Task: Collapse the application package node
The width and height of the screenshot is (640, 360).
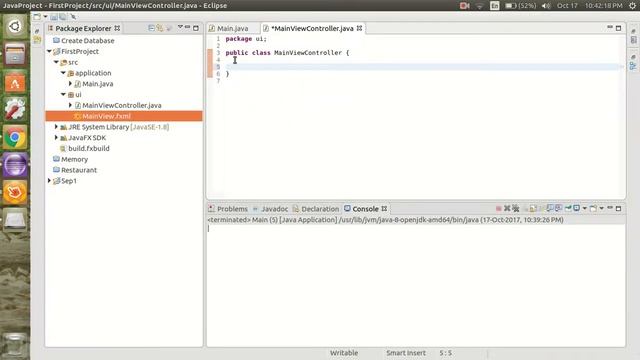Action: tap(63, 73)
